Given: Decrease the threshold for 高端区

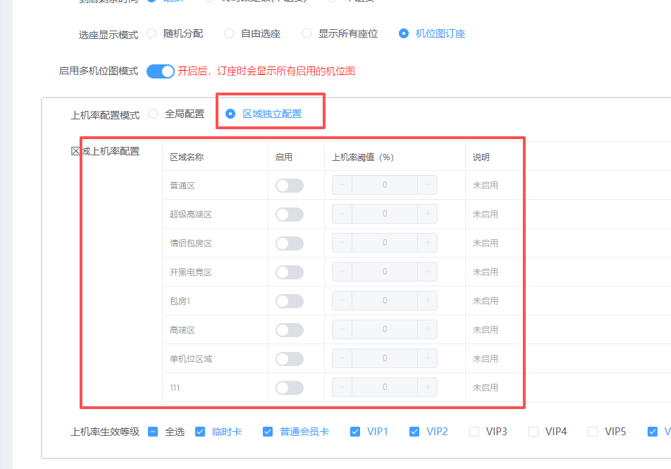Looking at the screenshot, I should (342, 329).
